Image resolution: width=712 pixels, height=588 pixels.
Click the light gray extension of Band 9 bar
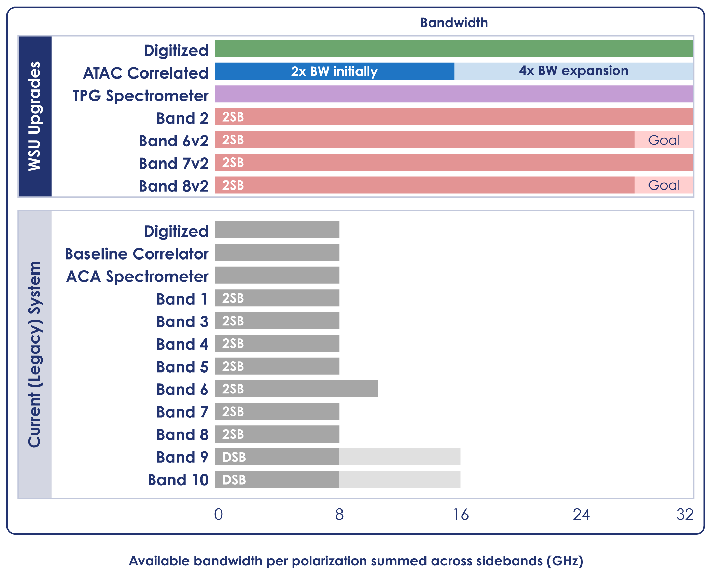click(400, 457)
